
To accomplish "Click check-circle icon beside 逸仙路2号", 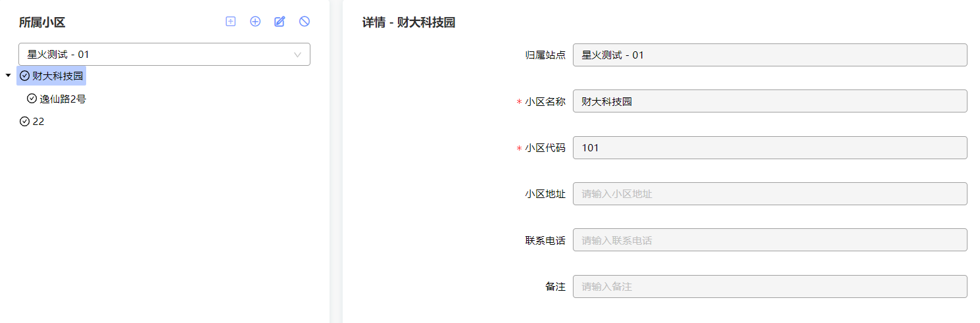I will click(32, 99).
